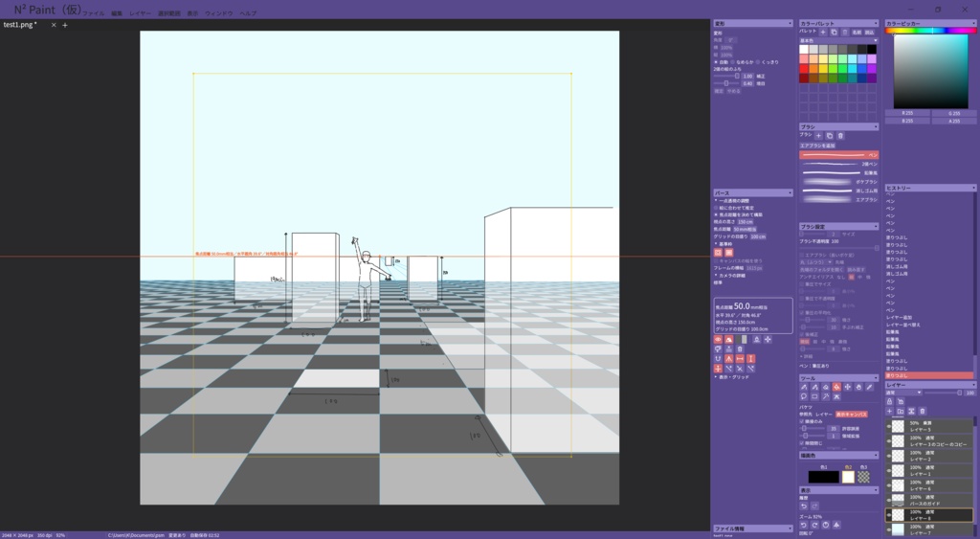This screenshot has width=980, height=539.
Task: Click palette 名前 rename button
Action: [857, 32]
